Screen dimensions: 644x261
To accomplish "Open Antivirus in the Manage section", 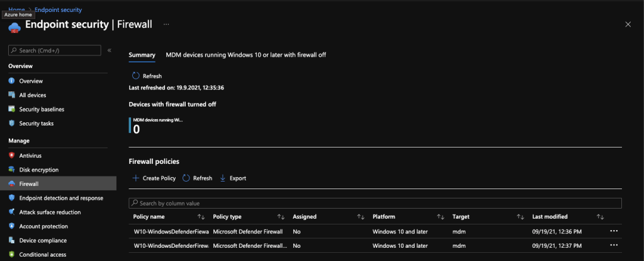I will click(x=30, y=155).
